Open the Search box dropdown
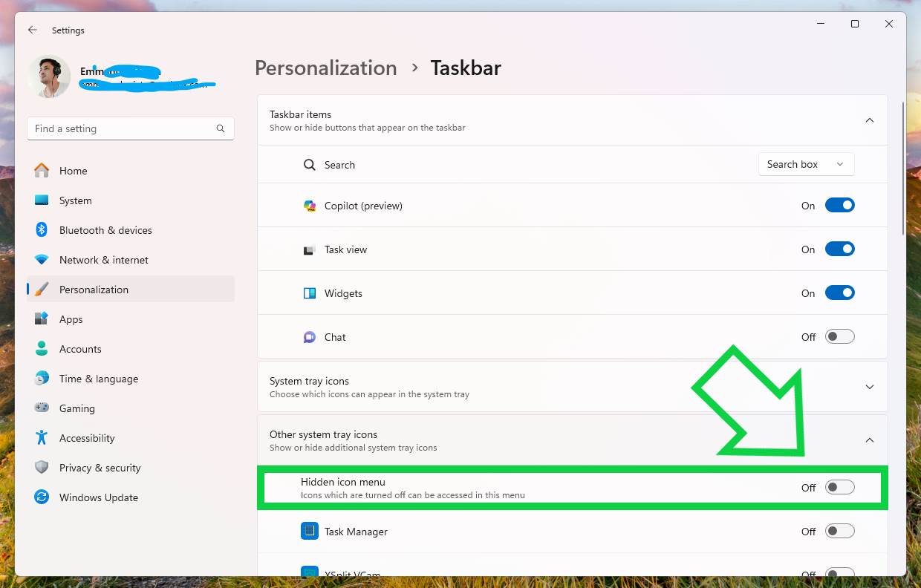Viewport: 921px width, 588px height. tap(806, 165)
